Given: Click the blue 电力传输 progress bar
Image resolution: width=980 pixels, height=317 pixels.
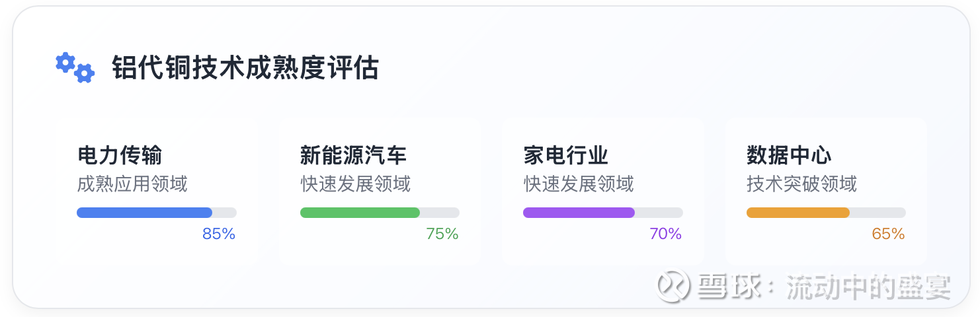Looking at the screenshot, I should click(144, 213).
